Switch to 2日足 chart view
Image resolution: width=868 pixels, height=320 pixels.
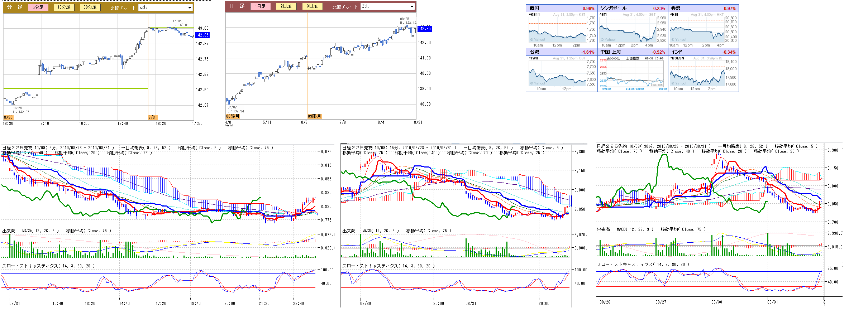click(286, 6)
